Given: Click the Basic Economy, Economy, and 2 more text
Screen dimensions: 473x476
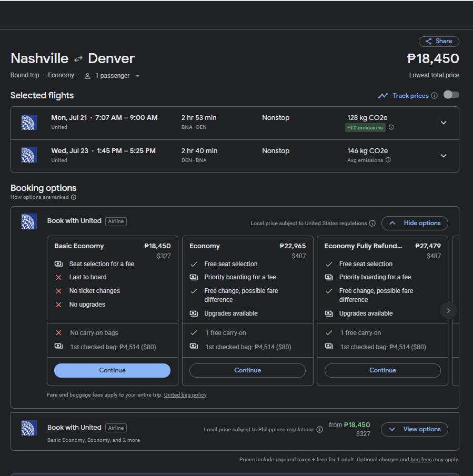Looking at the screenshot, I should [94, 440].
